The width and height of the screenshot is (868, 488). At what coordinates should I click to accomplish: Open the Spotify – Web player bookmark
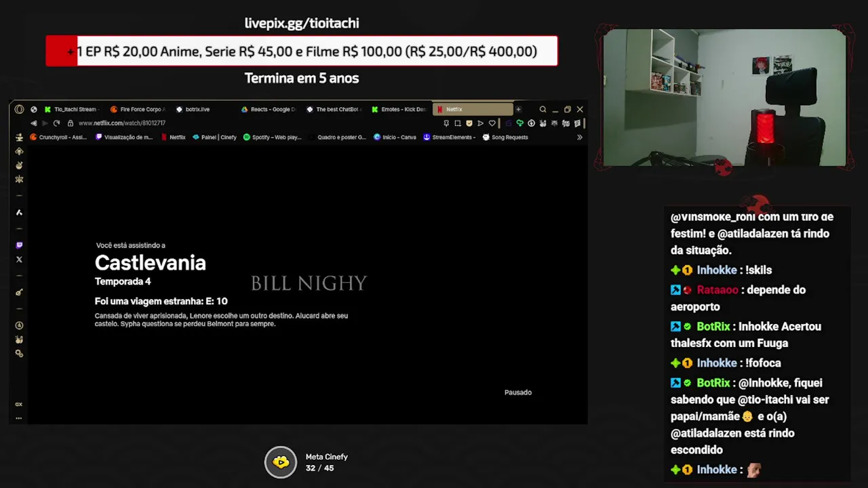[272, 138]
